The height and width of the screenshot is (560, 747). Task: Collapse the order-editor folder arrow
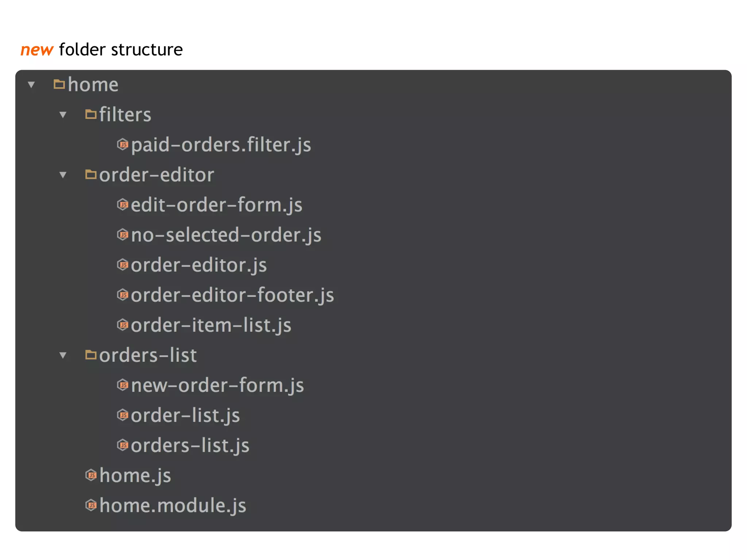[63, 175]
